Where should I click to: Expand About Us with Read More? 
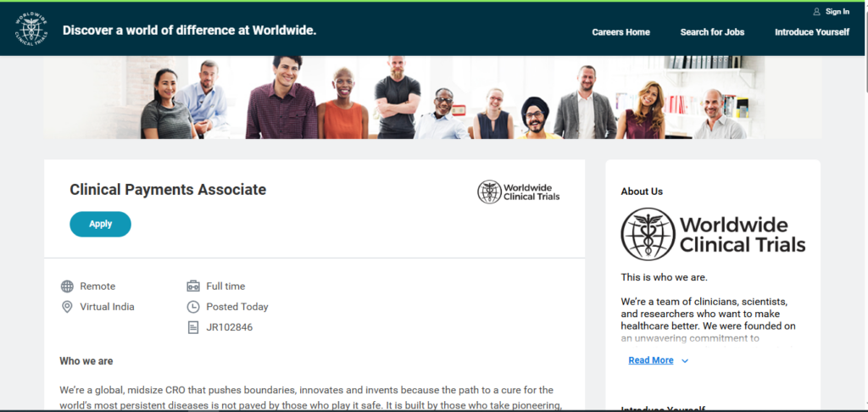coord(651,360)
